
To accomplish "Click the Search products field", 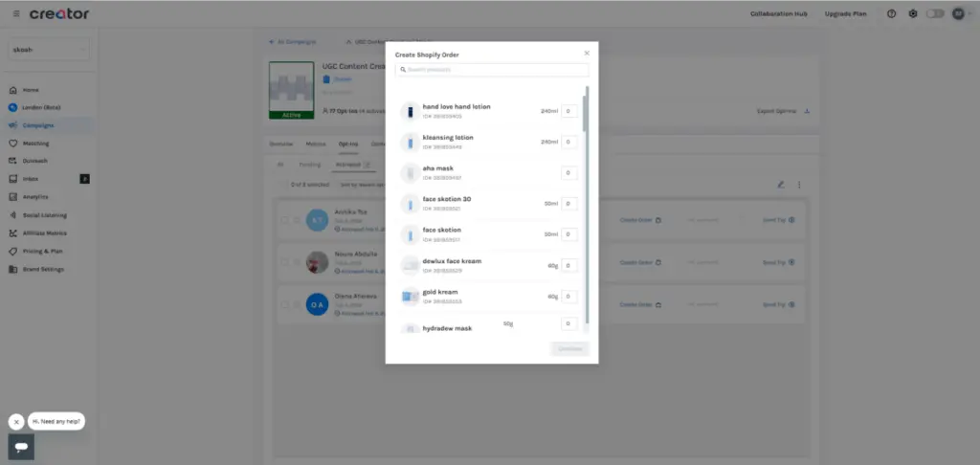I will (x=492, y=70).
